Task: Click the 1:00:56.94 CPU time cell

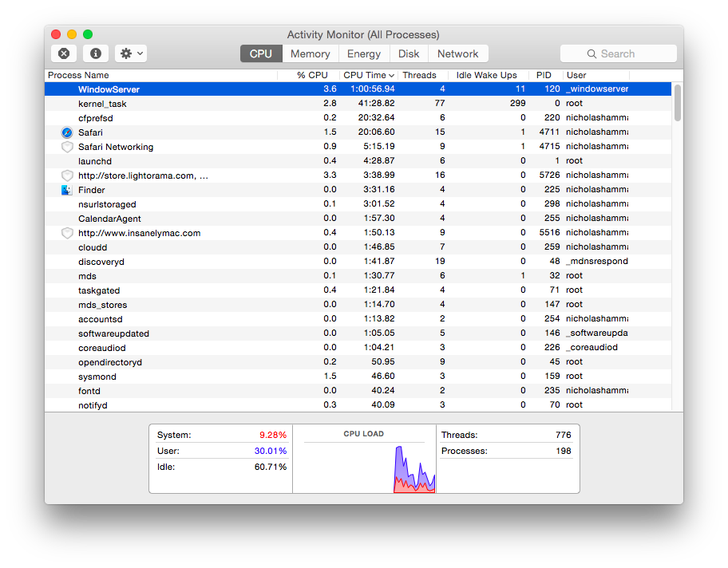Action: click(x=372, y=89)
